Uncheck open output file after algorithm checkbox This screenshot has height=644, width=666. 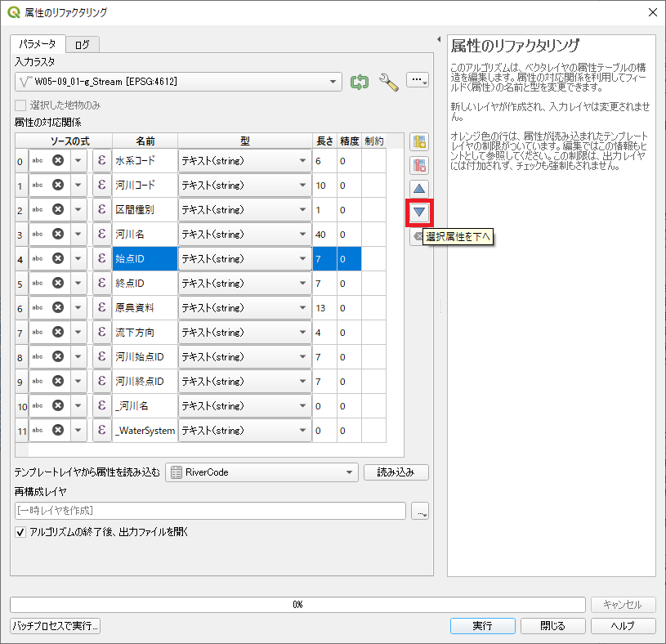[20, 532]
